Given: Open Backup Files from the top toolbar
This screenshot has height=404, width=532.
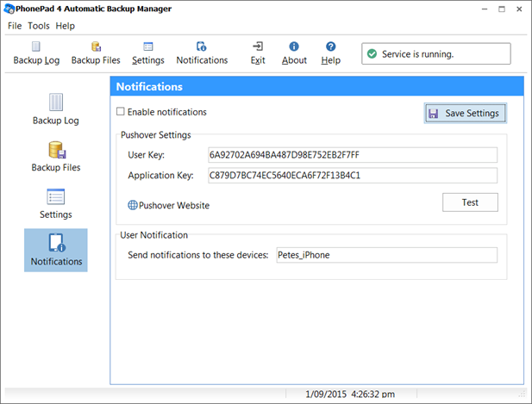Looking at the screenshot, I should click(96, 53).
